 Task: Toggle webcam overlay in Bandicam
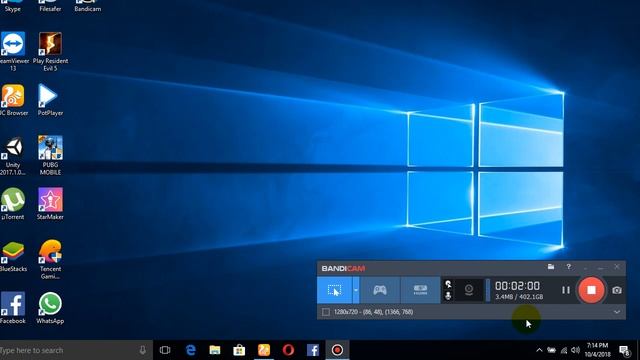(x=469, y=290)
